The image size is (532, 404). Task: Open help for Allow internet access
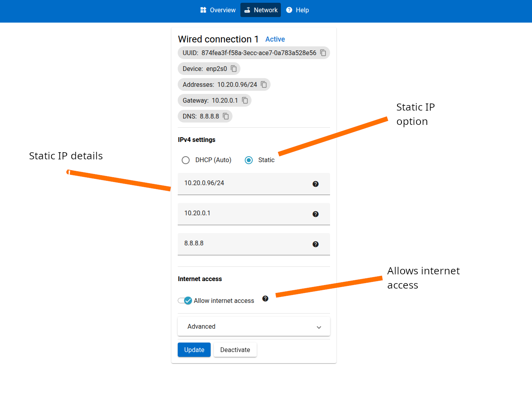click(265, 299)
